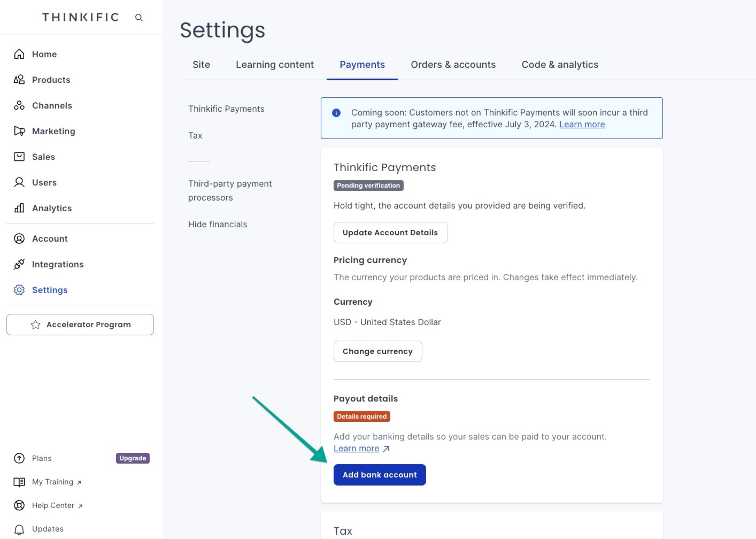
Task: Click the Analytics bar chart icon
Action: tap(19, 208)
